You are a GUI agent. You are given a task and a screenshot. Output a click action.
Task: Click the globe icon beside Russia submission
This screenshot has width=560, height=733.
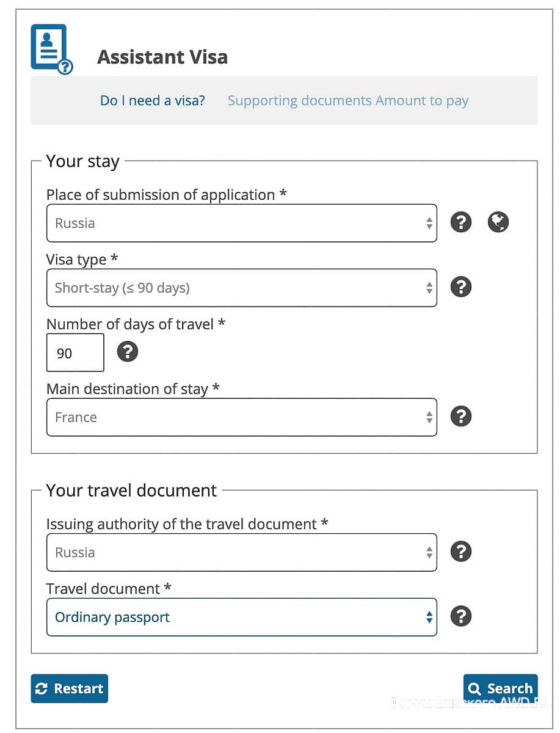(x=498, y=222)
